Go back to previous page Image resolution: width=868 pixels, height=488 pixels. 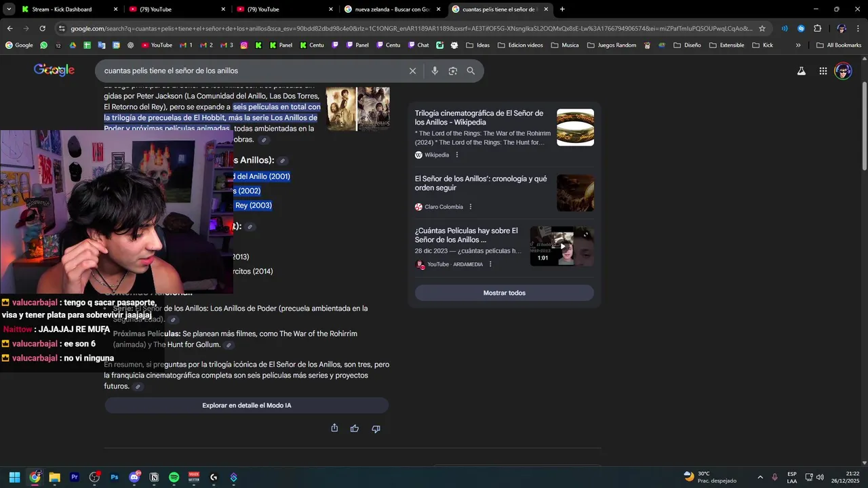[9, 28]
